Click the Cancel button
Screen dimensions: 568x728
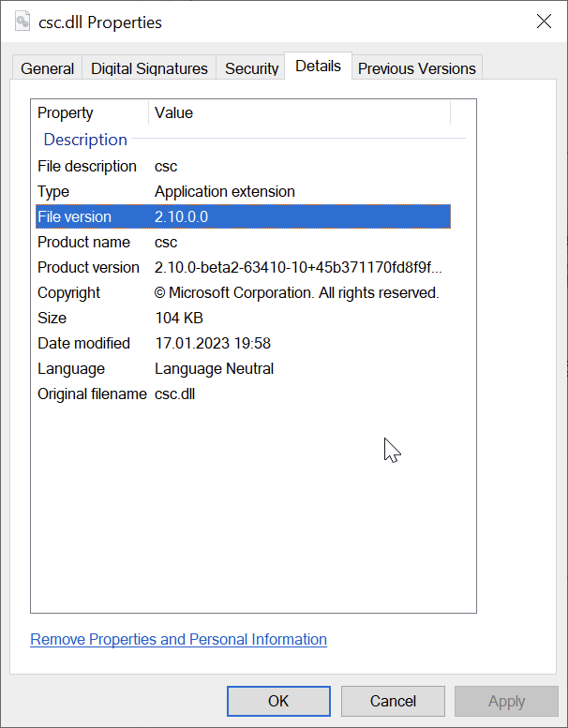(393, 701)
